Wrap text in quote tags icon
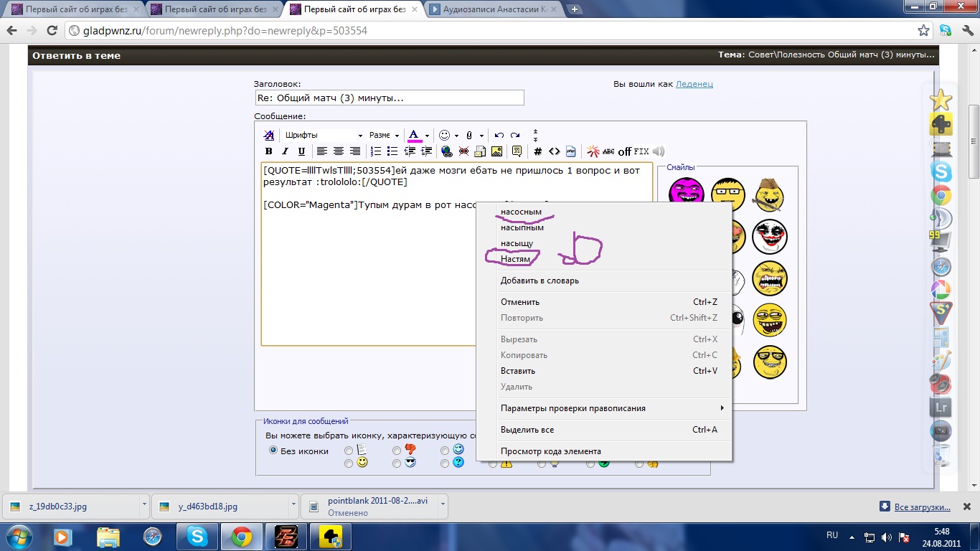Image resolution: width=980 pixels, height=551 pixels. click(x=516, y=151)
